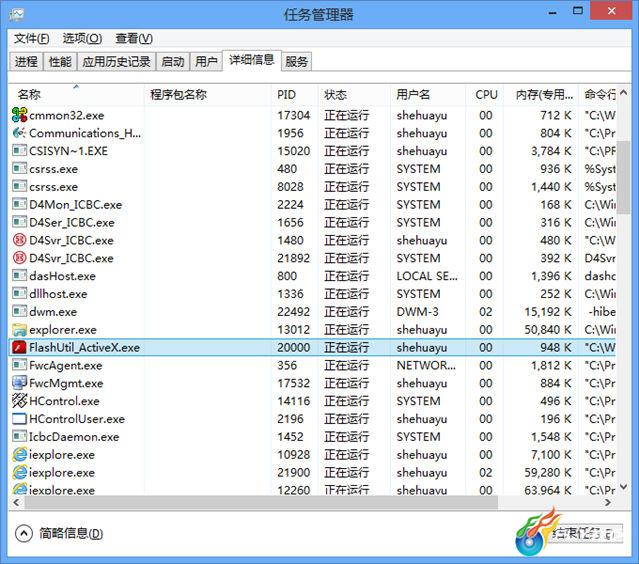Sort by the CPU column header
The image size is (639, 564).
485,95
